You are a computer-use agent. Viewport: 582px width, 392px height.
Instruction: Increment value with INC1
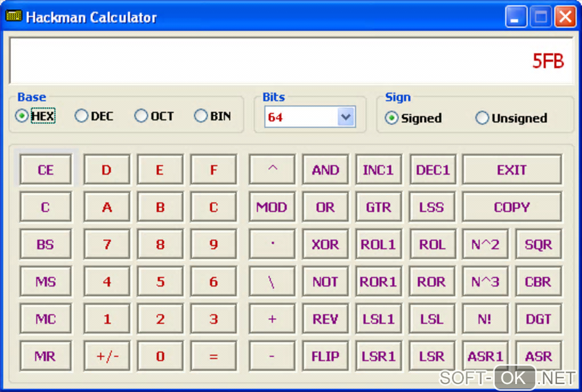379,169
